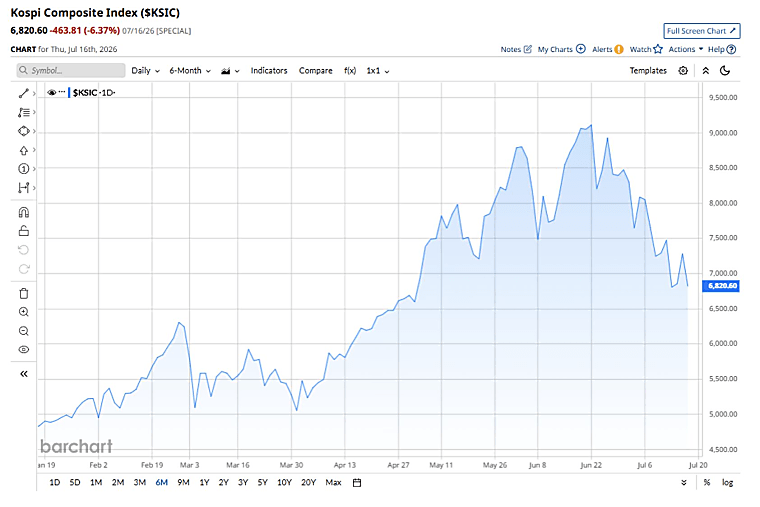760x507 pixels.
Task: Open the Indicators menu
Action: (269, 71)
